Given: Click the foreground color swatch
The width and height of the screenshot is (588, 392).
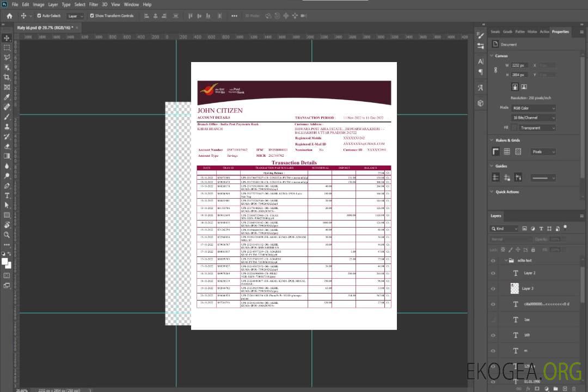Looking at the screenshot, I should click(x=5, y=262).
